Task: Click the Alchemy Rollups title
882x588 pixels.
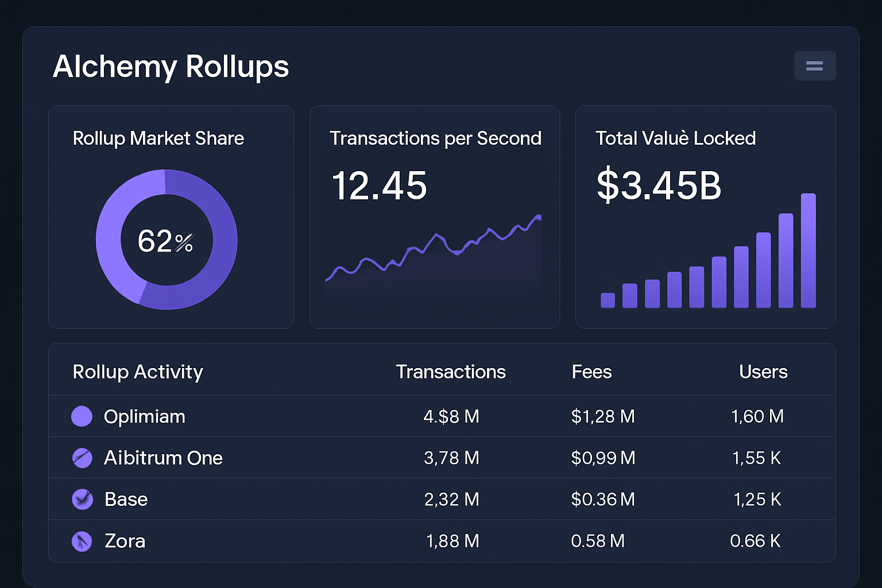Action: click(x=171, y=67)
